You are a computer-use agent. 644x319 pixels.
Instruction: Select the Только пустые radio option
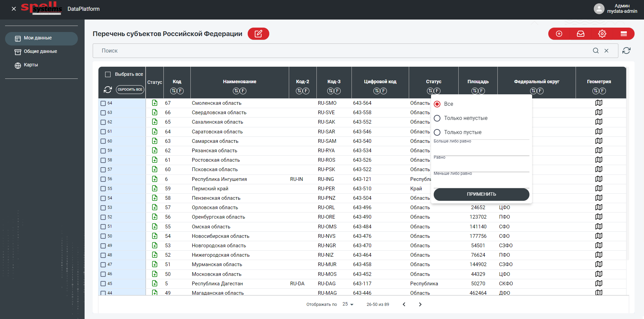pos(437,132)
